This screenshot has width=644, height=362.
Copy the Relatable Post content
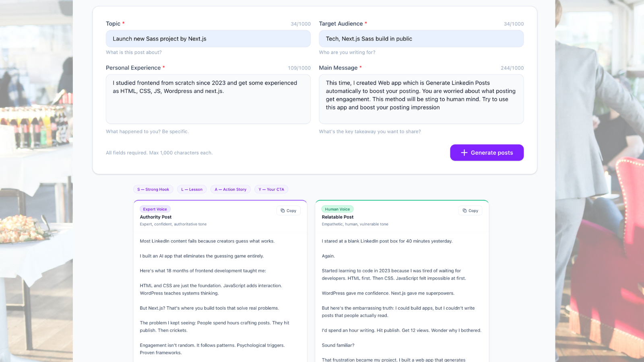point(470,210)
